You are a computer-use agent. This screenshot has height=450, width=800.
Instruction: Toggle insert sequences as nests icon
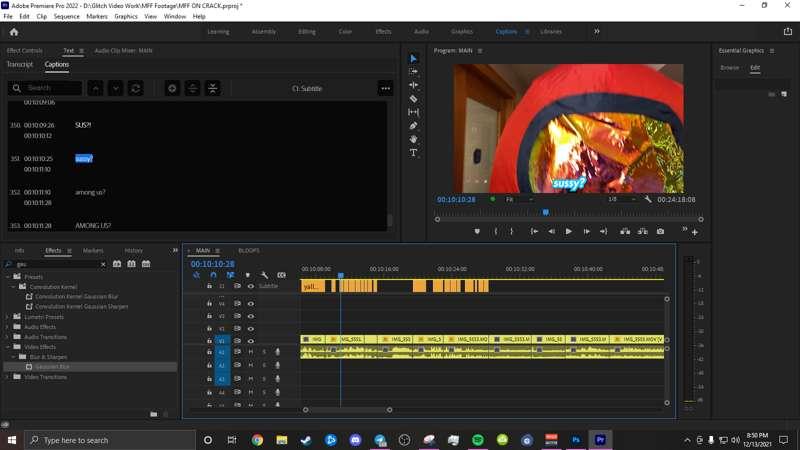(x=196, y=275)
